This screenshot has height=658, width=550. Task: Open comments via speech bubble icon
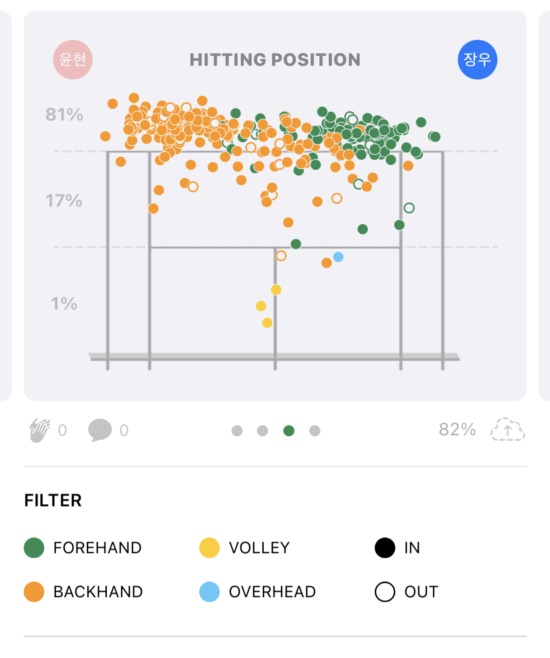(100, 430)
